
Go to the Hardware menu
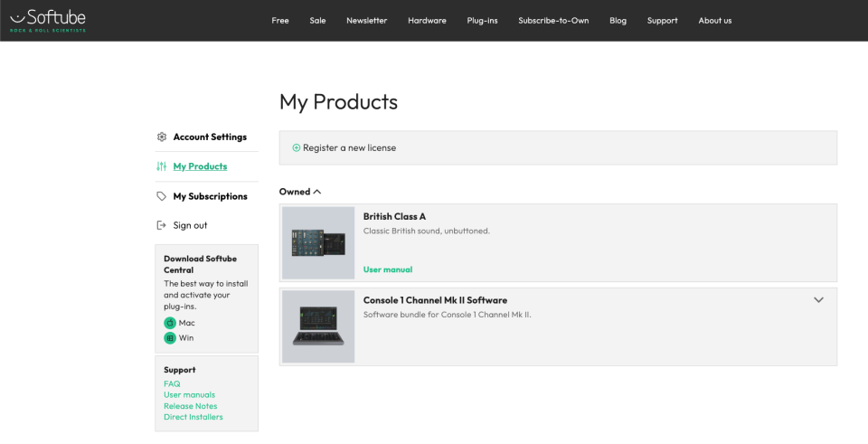click(427, 21)
